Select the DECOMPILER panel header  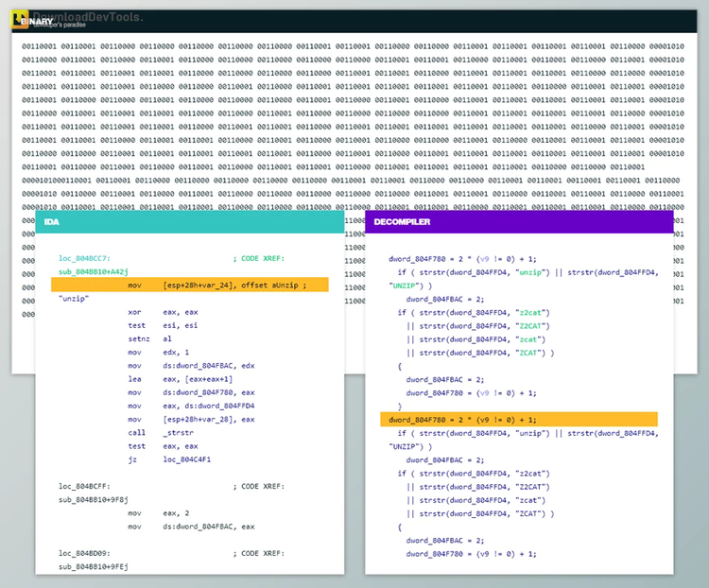coord(519,221)
